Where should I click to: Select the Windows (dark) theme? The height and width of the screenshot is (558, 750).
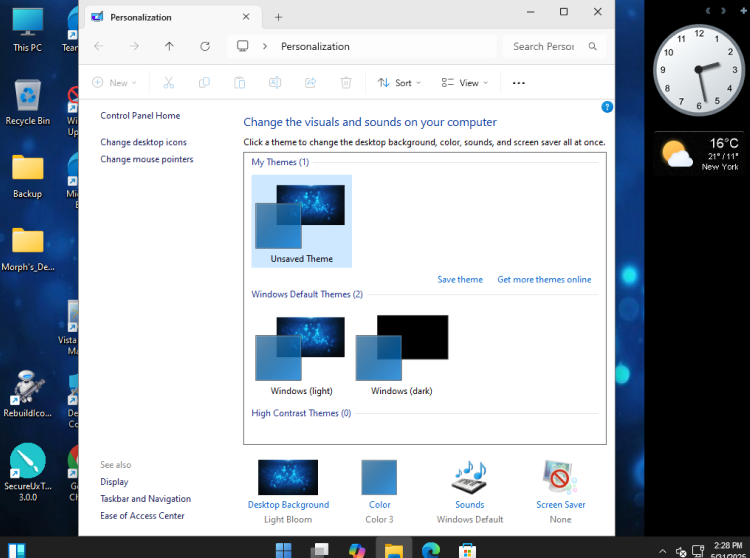(402, 355)
